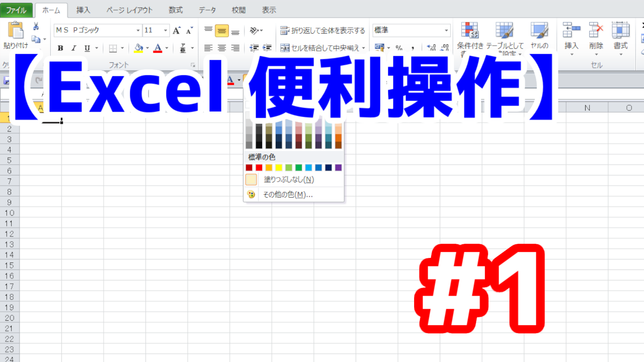Expand the Paste Copy options dropdown arrow
Image resolution: width=644 pixels, height=362 pixels.
click(44, 39)
